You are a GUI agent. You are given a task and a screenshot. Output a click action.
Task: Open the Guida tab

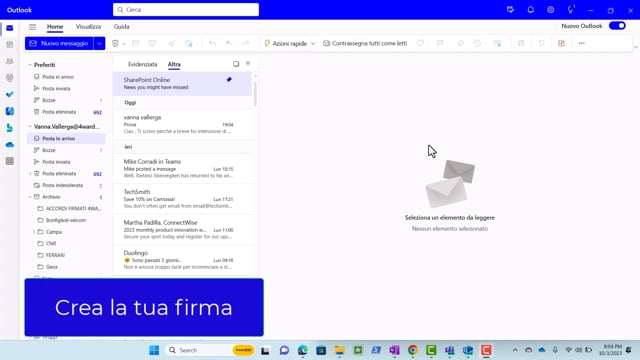tap(121, 27)
